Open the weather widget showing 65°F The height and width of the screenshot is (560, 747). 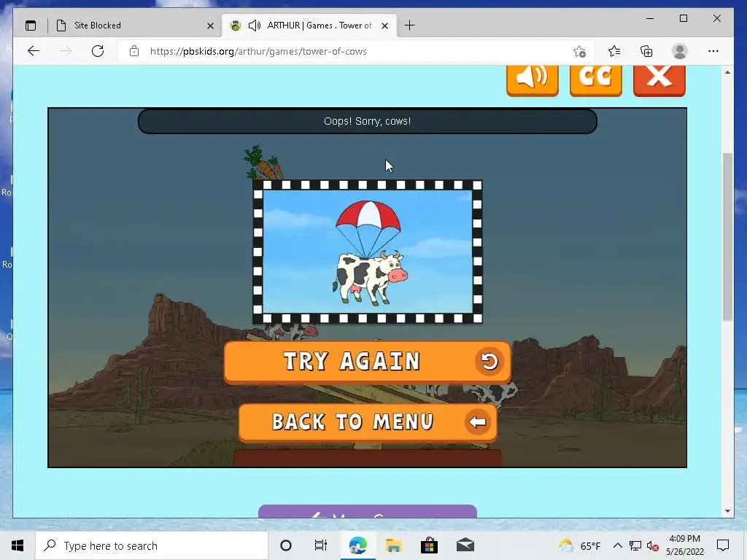pyautogui.click(x=579, y=545)
